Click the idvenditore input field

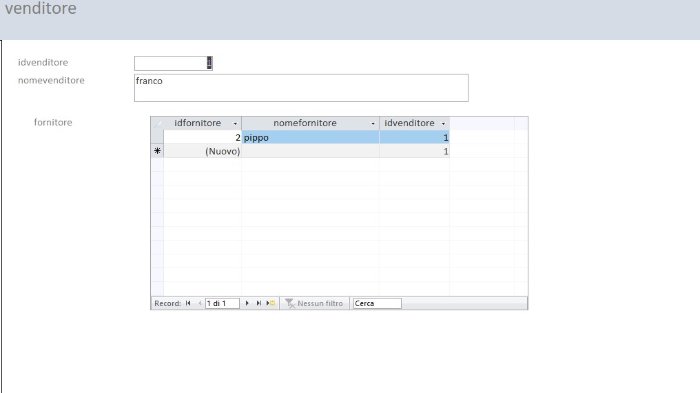pyautogui.click(x=173, y=63)
